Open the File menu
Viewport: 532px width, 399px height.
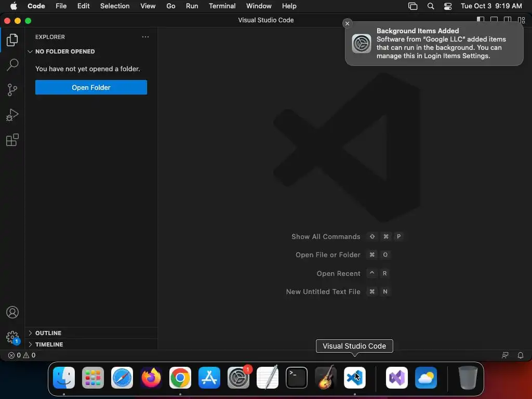pos(61,6)
